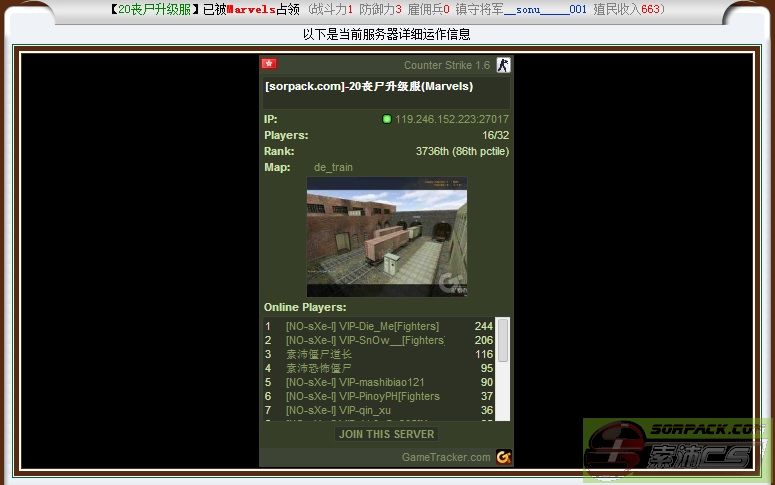The width and height of the screenshot is (775, 485).
Task: Open the GameTracker.com link
Action: 446,457
